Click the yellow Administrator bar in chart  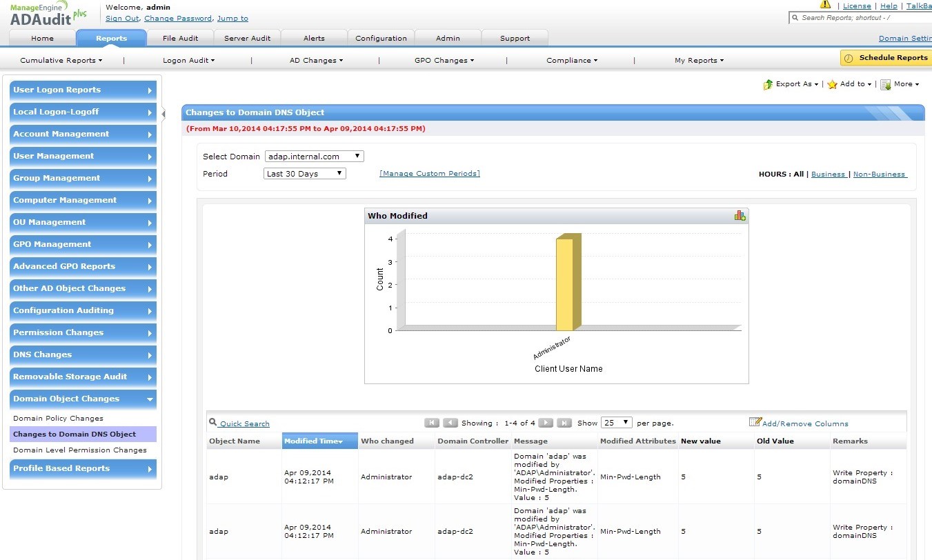(564, 284)
